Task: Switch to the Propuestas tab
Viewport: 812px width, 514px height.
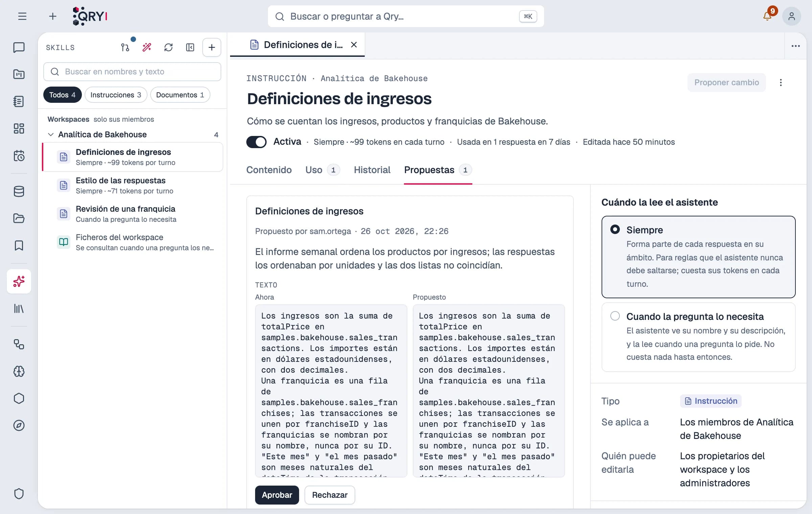Action: pos(438,170)
